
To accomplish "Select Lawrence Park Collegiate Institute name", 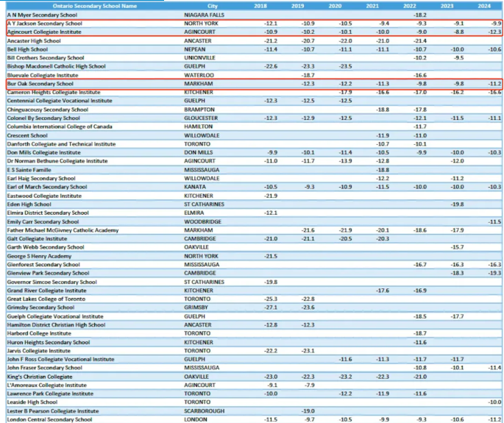I will coord(50,394).
